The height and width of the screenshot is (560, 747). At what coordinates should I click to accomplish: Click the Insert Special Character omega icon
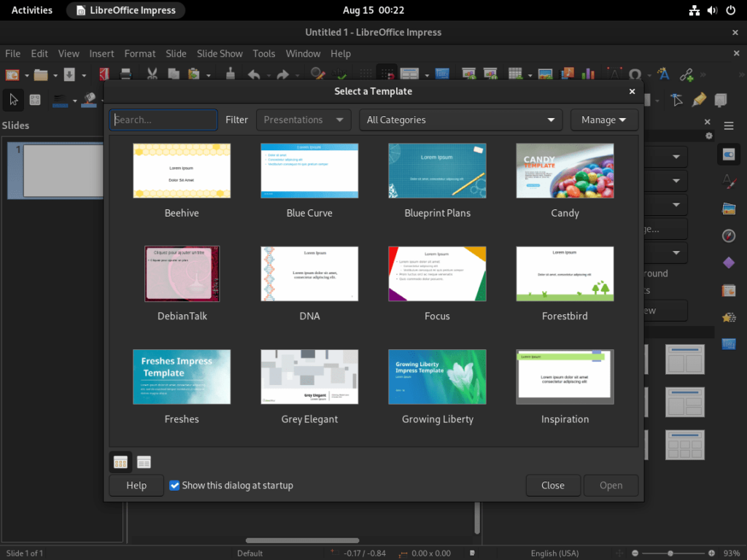635,74
